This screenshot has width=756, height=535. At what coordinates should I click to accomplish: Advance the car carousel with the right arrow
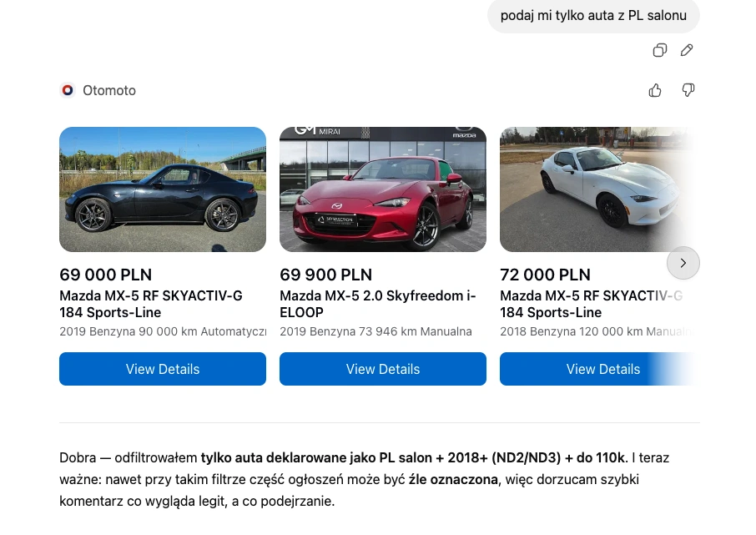pyautogui.click(x=683, y=263)
